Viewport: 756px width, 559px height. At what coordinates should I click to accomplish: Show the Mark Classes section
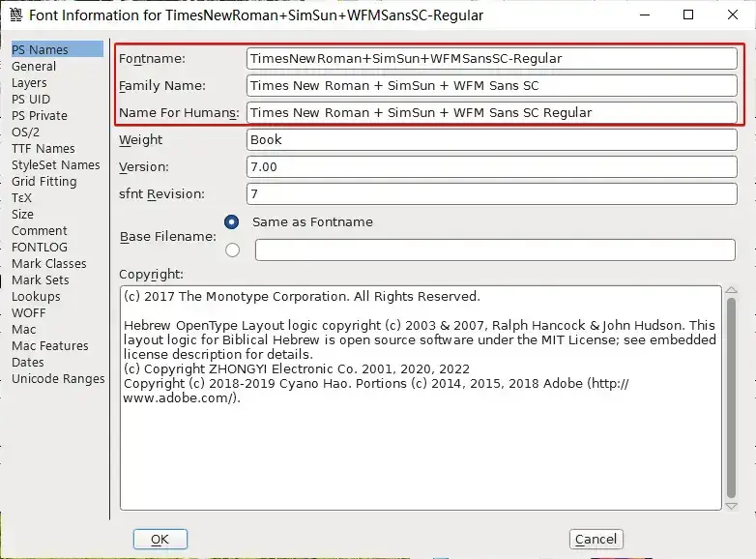pyautogui.click(x=48, y=263)
